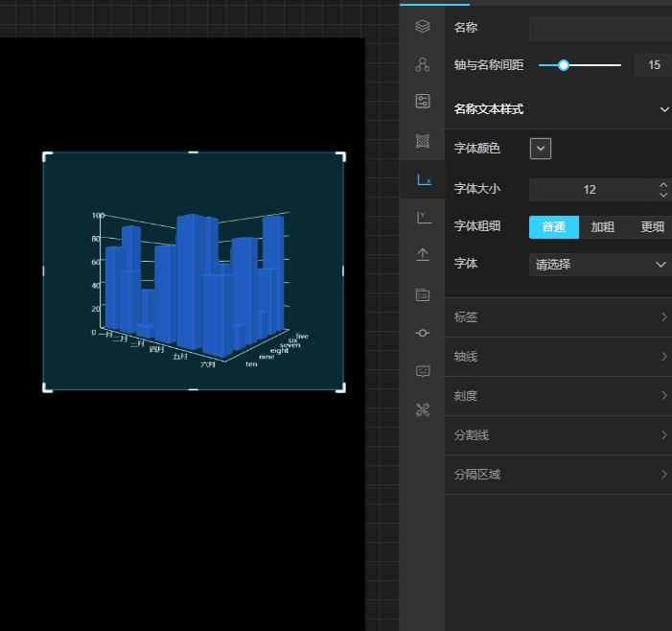Click the chart's top-left resize handle
The height and width of the screenshot is (631, 672).
45,154
